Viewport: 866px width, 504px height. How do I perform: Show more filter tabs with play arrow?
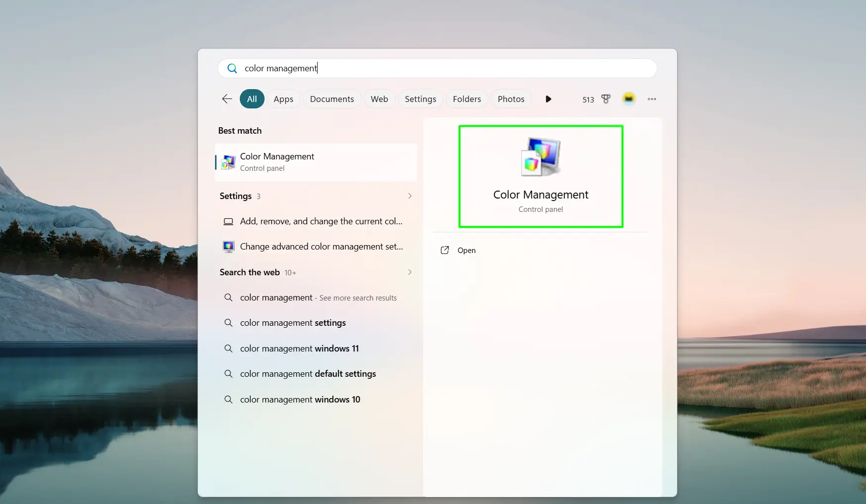pos(548,99)
